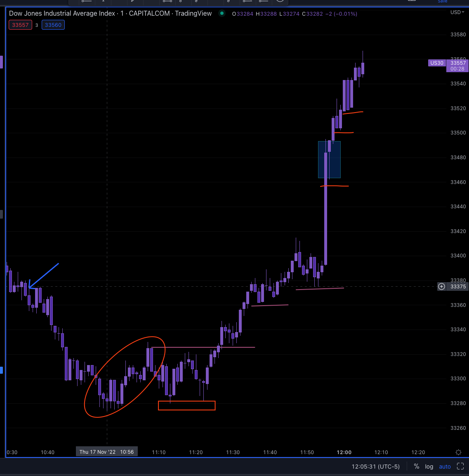Click the Save link at the top right

[x=442, y=2]
